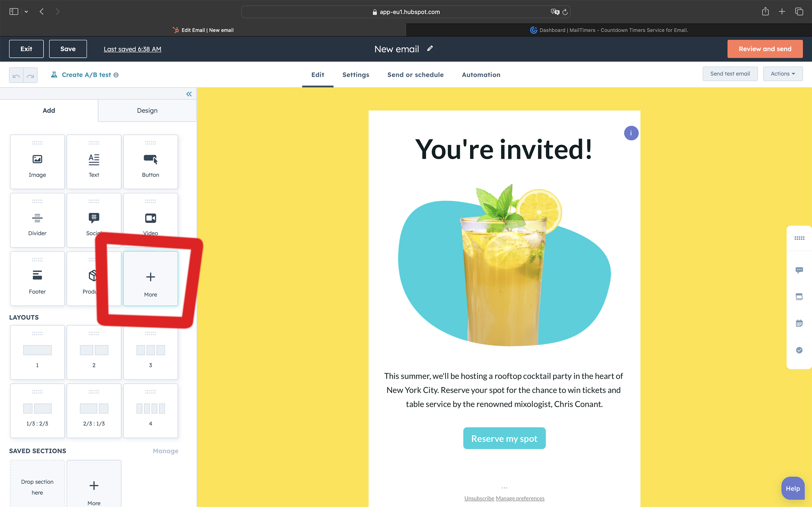Image resolution: width=812 pixels, height=507 pixels.
Task: Choose the Button module
Action: pyautogui.click(x=150, y=162)
